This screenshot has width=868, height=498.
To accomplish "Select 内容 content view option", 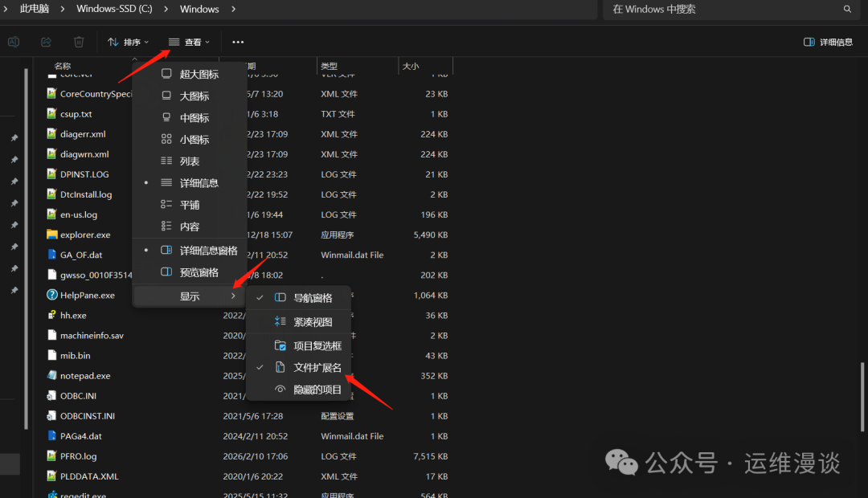I will click(x=190, y=227).
